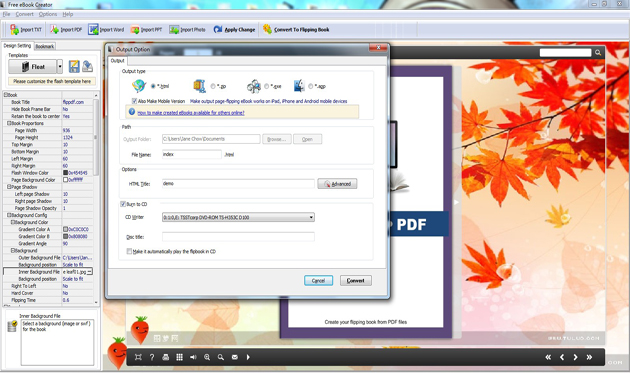This screenshot has height=373, width=630.
Task: Click Convert To Flipping Book icon
Action: point(268,29)
